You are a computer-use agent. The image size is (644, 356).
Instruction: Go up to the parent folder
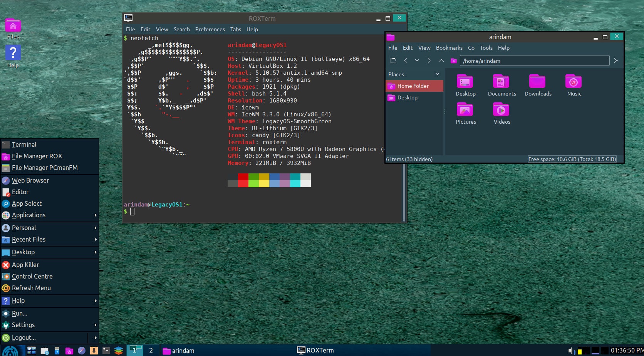(x=441, y=60)
